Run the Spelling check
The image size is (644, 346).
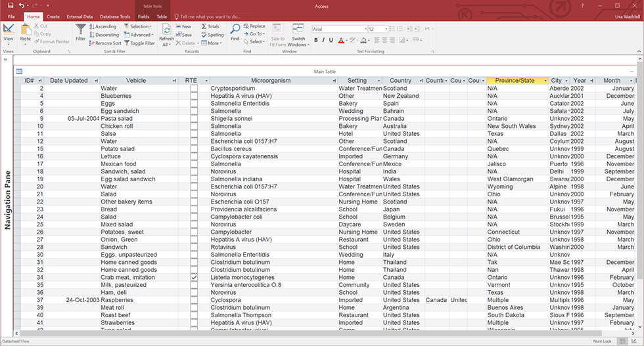point(212,35)
